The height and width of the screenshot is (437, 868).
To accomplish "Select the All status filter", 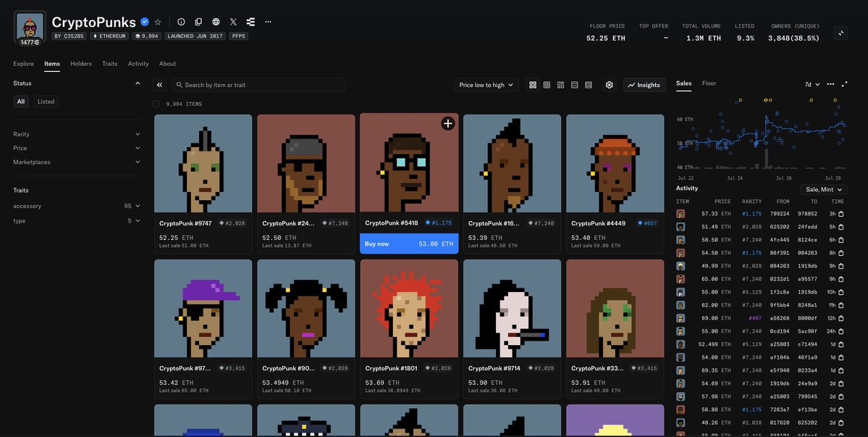I will click(21, 101).
